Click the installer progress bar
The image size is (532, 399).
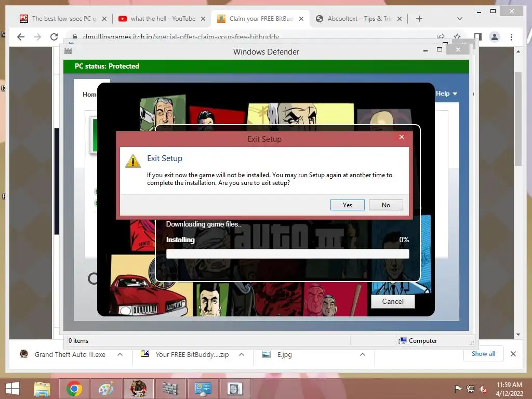[x=288, y=254]
